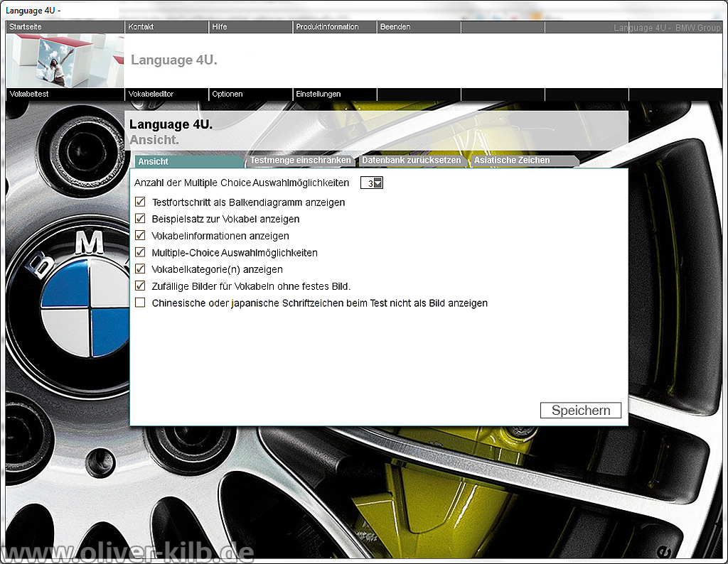Click the 'Anzahl der Multiple Choice Auswahlmöglichkeiten' label
This screenshot has height=564, width=728.
(242, 183)
